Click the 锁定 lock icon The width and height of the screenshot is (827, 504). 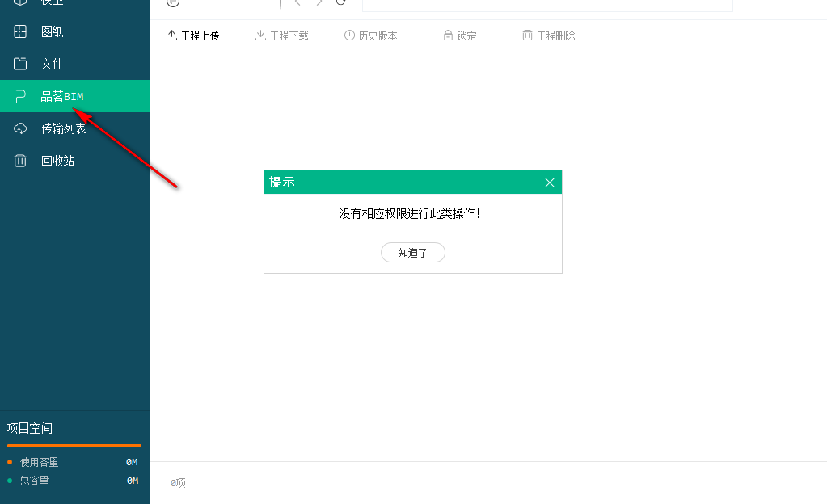tap(447, 36)
